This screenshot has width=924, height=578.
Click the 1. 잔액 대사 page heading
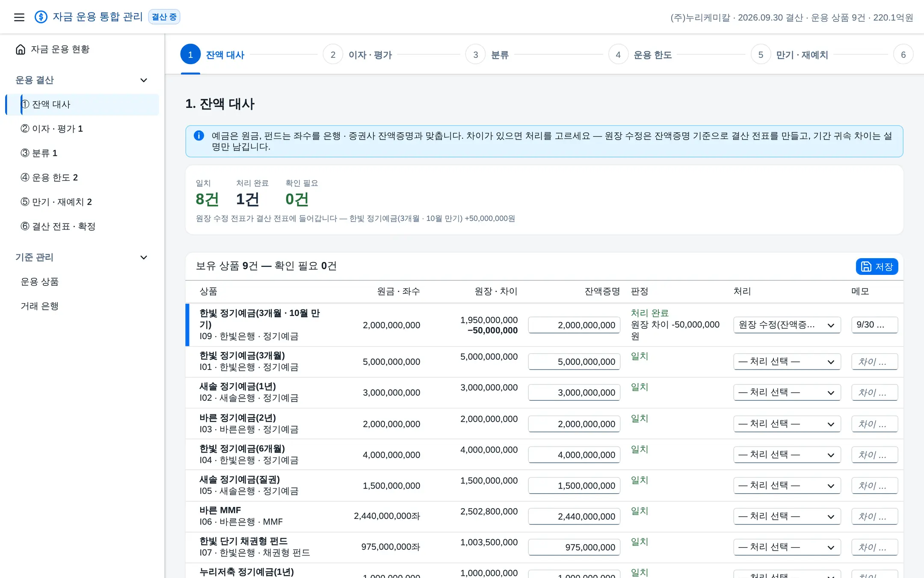[220, 104]
